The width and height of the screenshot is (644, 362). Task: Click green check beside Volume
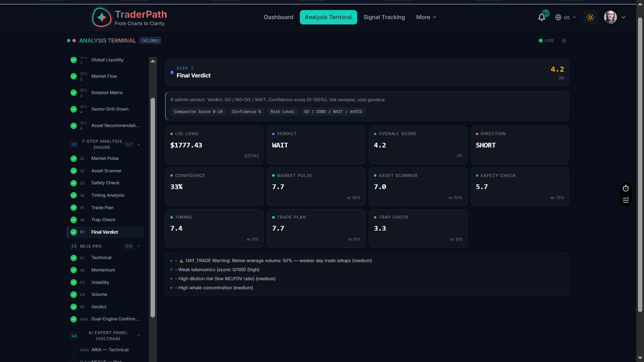[74, 295]
